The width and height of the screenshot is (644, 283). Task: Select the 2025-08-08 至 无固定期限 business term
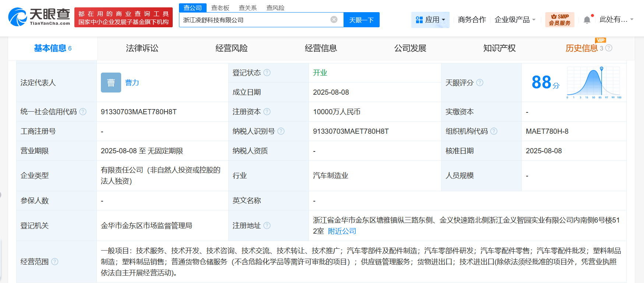click(x=142, y=151)
